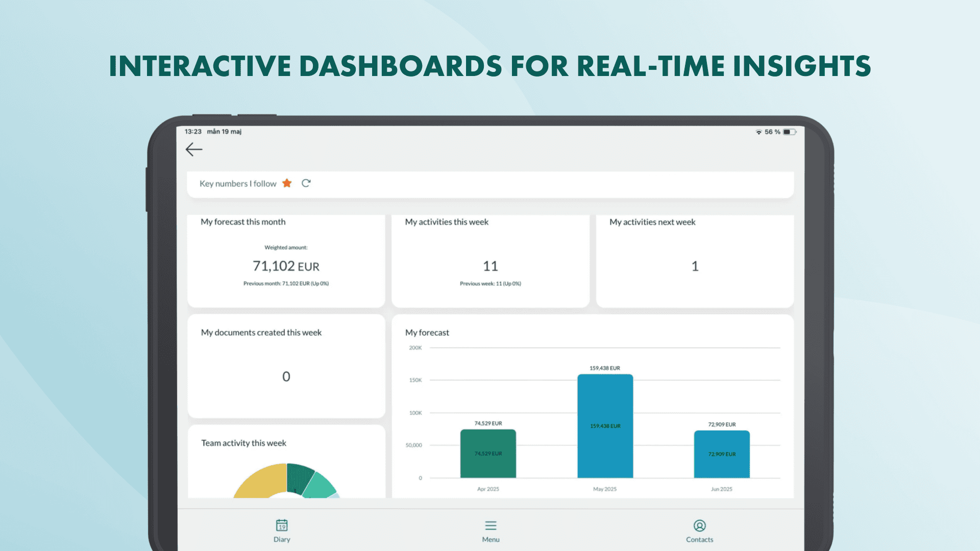Select the Jun 2025 forecast bar
The width and height of the screenshot is (980, 551).
722,454
